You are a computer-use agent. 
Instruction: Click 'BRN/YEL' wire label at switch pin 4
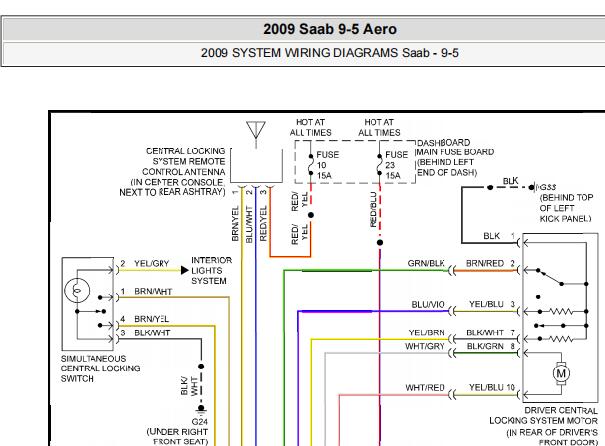tap(152, 319)
